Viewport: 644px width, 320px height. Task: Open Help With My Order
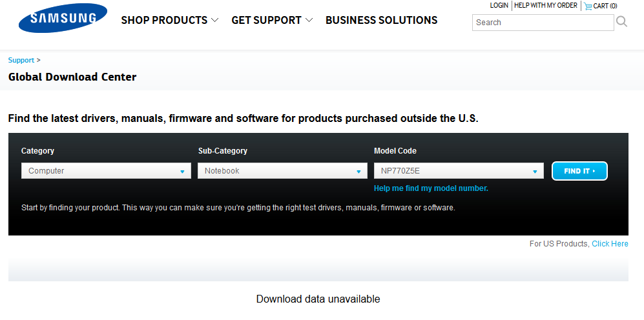[546, 6]
